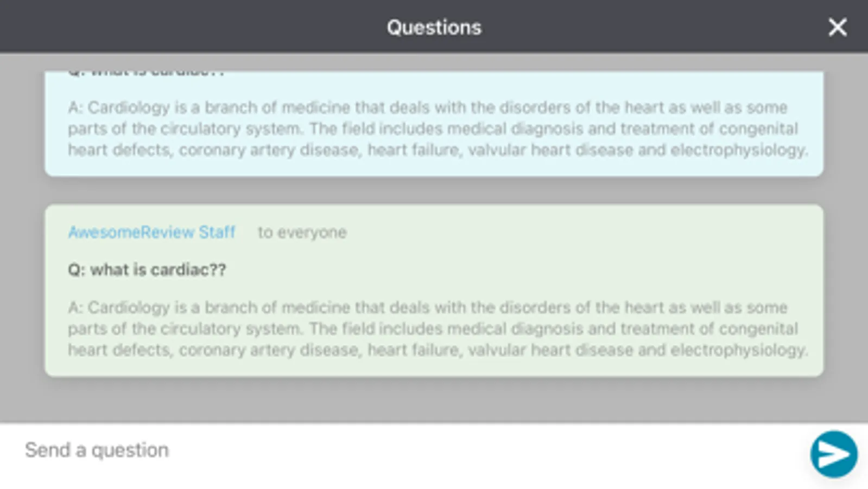Click "congenital" in the green card answer
The image size is (868, 489).
(758, 329)
